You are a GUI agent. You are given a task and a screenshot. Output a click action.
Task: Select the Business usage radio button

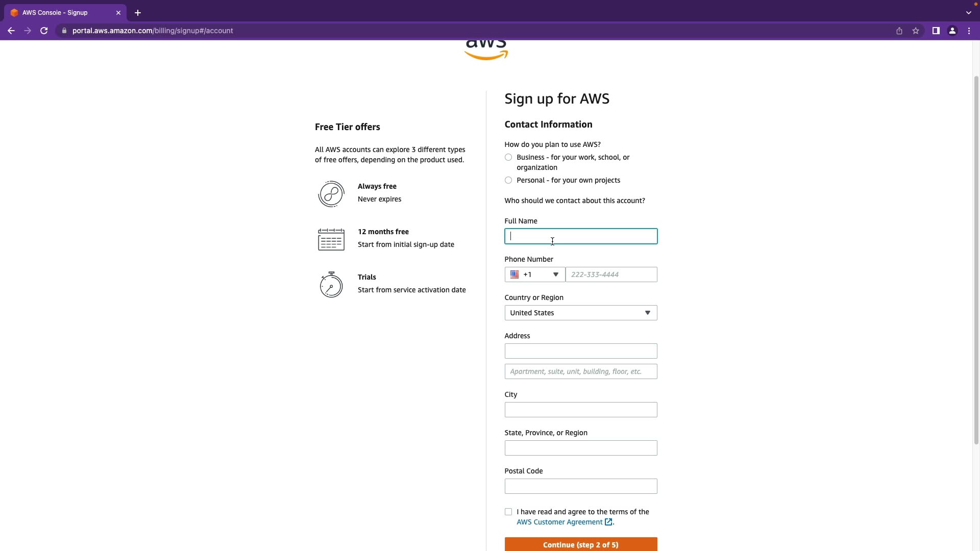(x=508, y=157)
